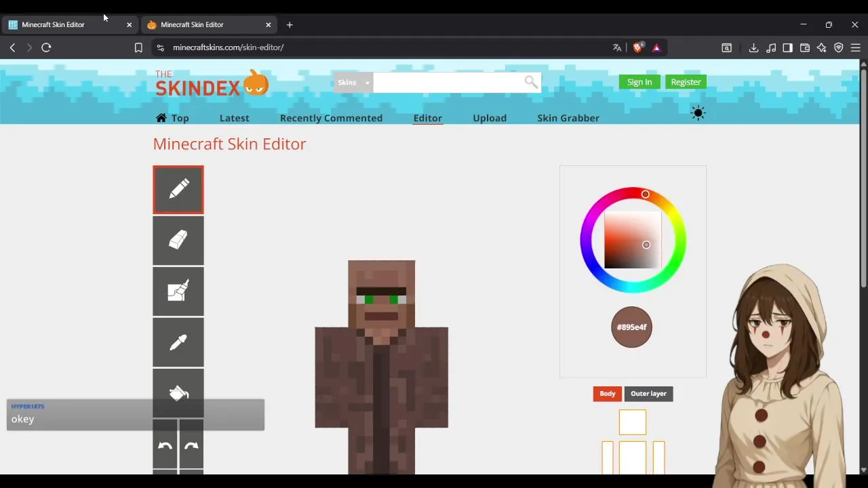Open the Editor nav item

(x=427, y=118)
